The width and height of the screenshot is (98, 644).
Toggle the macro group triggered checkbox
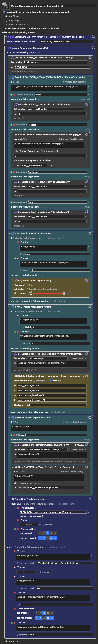(x=4, y=12)
